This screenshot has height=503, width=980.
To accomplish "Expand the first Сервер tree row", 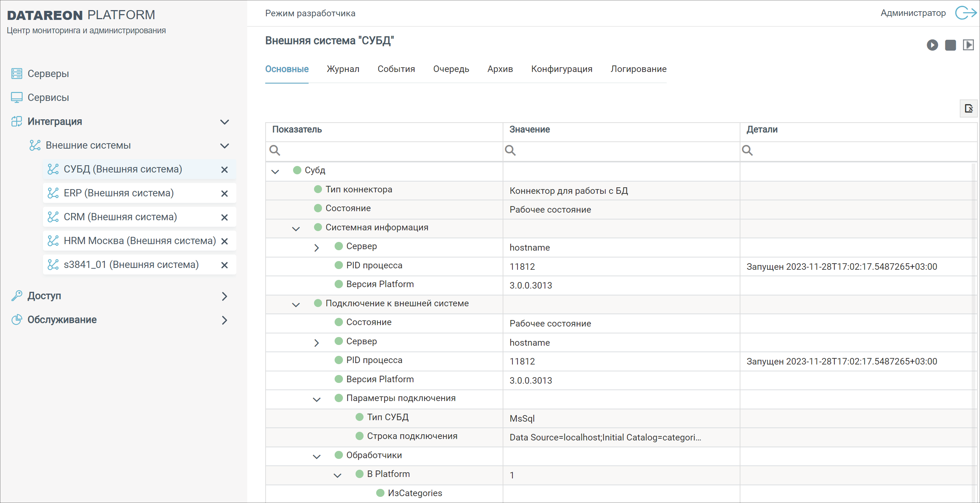I will (317, 247).
